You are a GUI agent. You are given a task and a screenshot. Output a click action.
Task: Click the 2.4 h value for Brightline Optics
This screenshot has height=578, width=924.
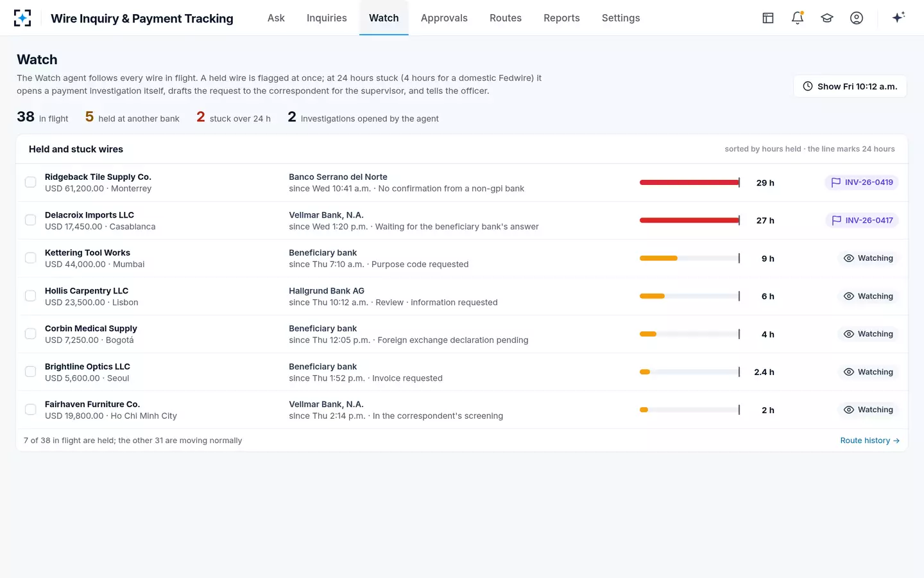(764, 372)
